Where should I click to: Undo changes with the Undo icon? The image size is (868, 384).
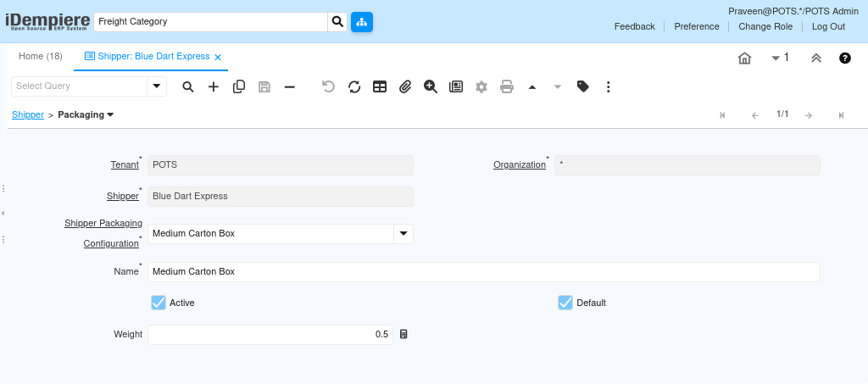pos(328,86)
